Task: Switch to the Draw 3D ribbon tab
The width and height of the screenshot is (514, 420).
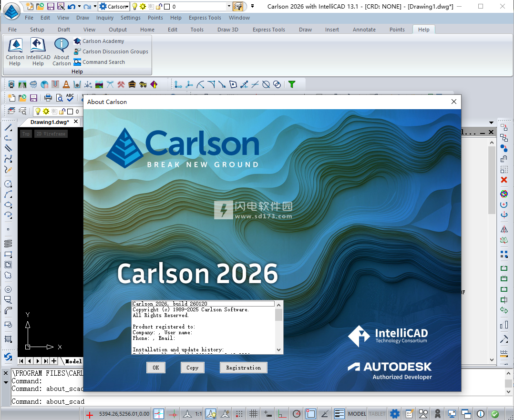Action: [x=227, y=30]
